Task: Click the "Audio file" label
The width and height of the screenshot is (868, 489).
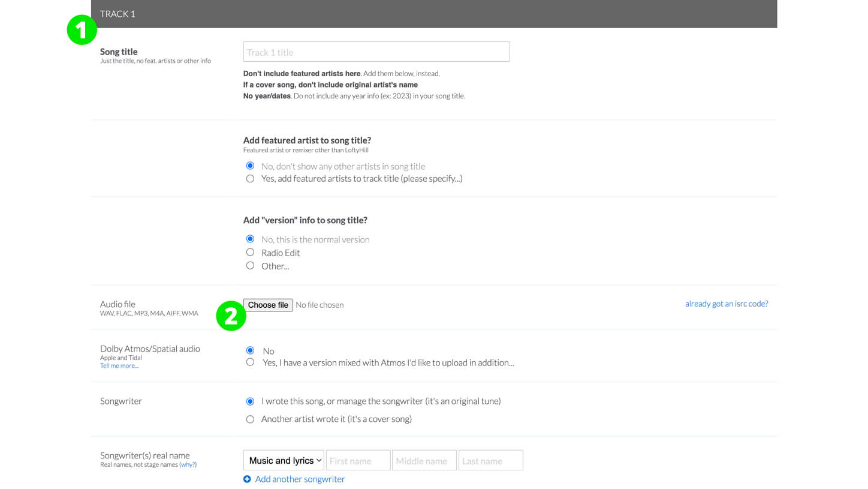Action: [117, 304]
